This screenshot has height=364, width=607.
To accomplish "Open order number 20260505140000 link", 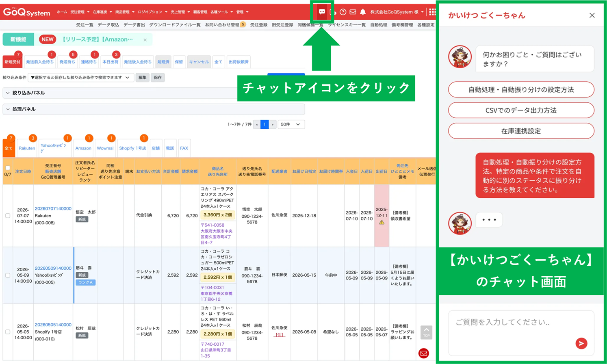I will (x=53, y=325).
